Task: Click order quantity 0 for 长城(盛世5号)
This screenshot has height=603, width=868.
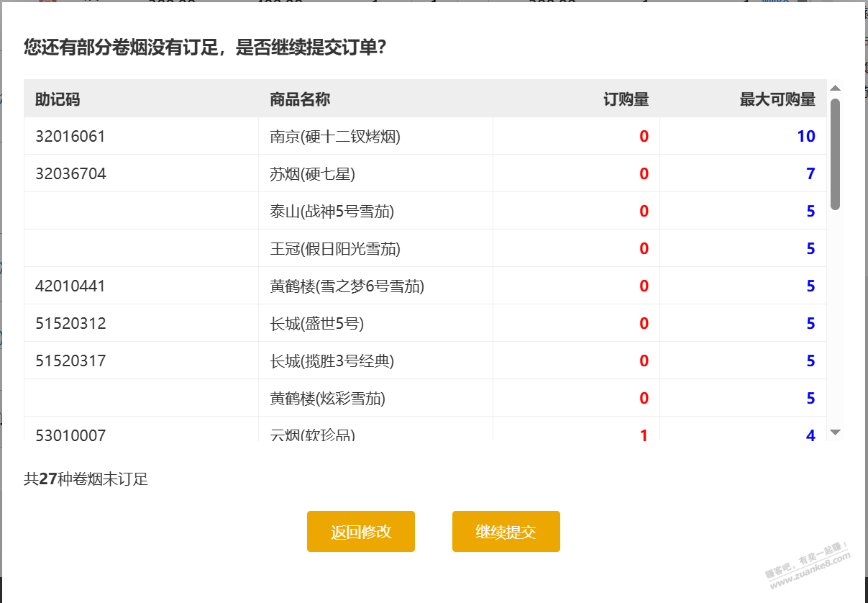Action: pyautogui.click(x=644, y=323)
